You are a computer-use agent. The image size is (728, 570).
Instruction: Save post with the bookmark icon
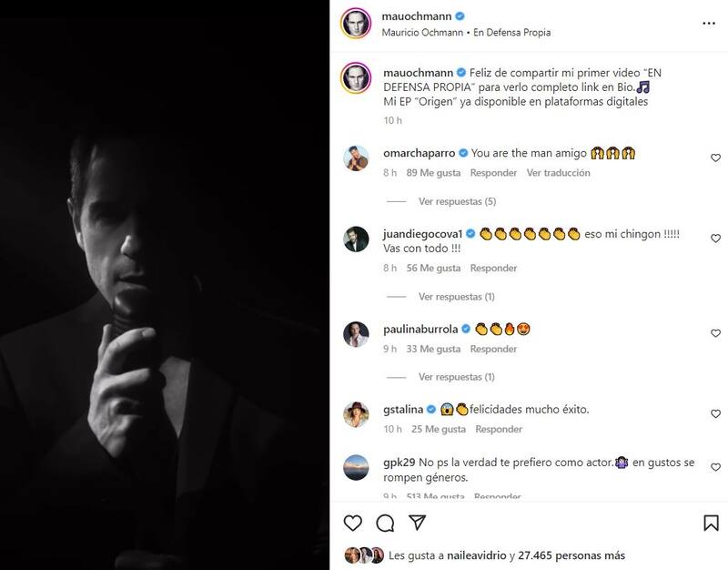coord(711,523)
